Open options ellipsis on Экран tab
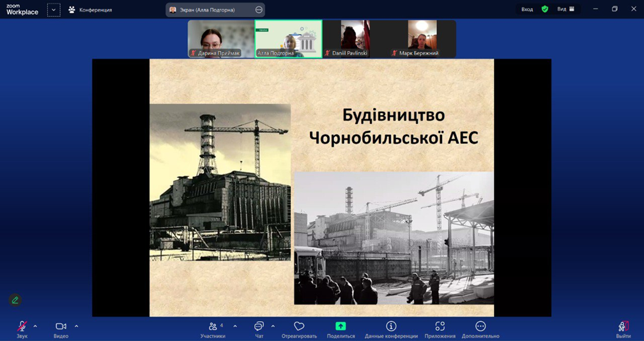 tap(259, 10)
